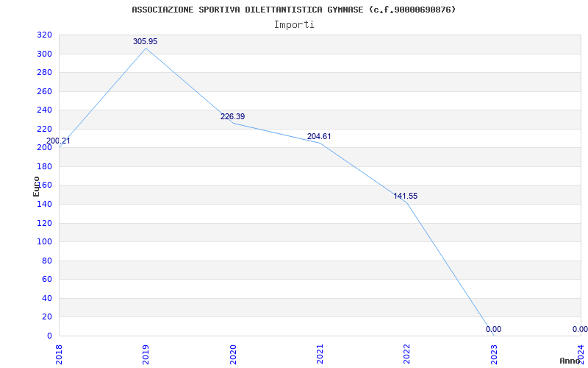Click the 2024 x-axis label
The height and width of the screenshot is (368, 588).
581,353
